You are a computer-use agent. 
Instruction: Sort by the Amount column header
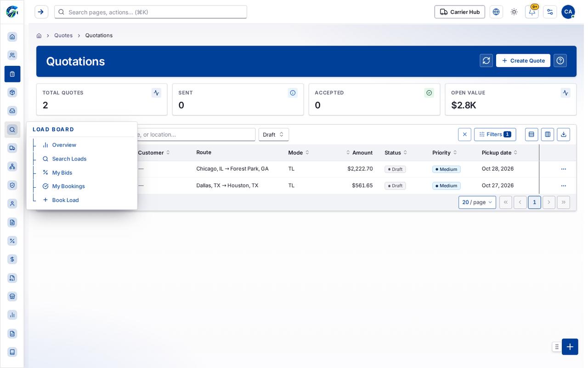(360, 153)
